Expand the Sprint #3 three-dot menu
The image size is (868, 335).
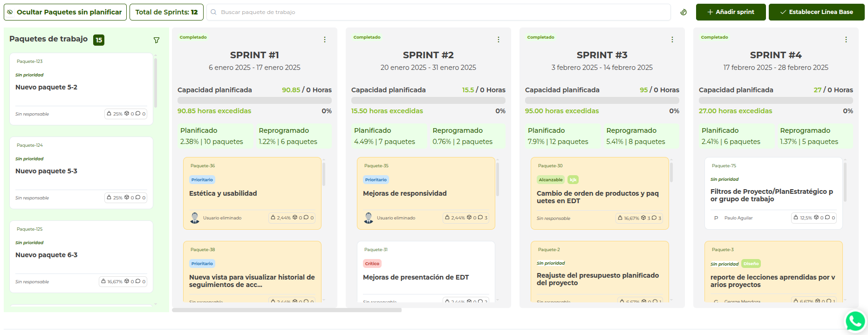point(672,40)
